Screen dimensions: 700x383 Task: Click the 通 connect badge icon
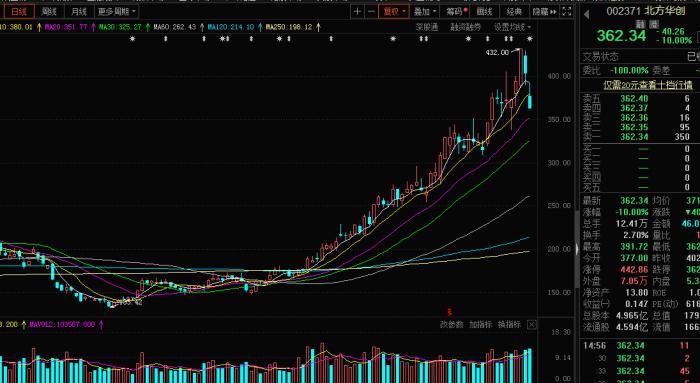pos(654,25)
